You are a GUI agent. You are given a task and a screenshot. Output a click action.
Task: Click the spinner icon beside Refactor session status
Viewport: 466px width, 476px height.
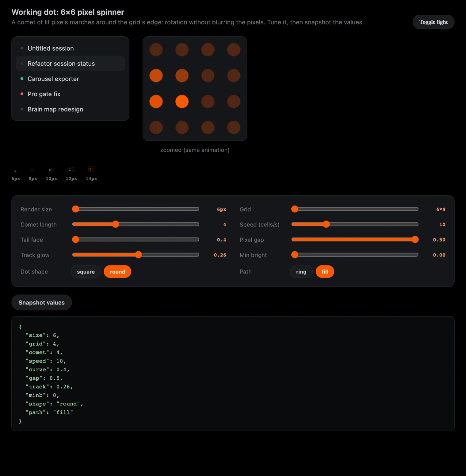(x=22, y=64)
